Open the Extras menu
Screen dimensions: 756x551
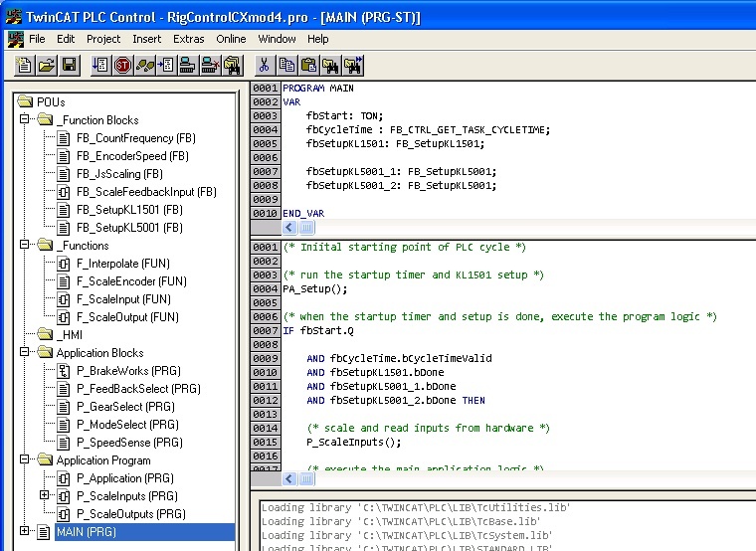(x=189, y=39)
